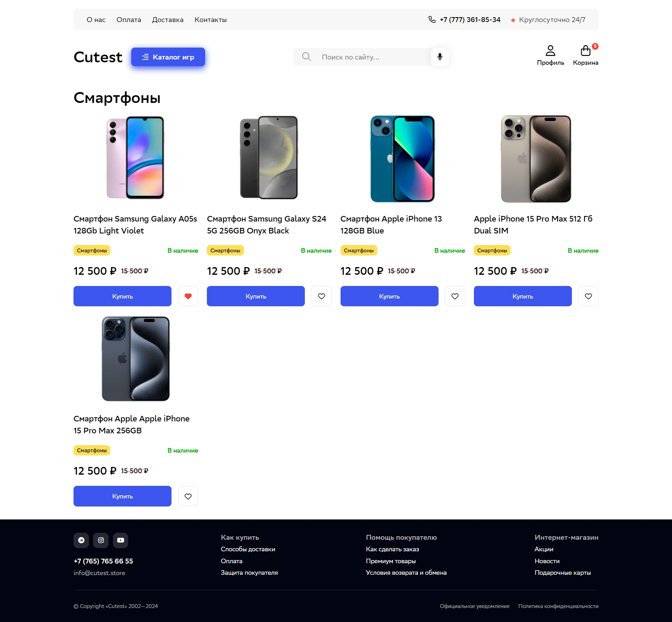Open the Контакты menu item
The height and width of the screenshot is (622, 672).
tap(210, 20)
